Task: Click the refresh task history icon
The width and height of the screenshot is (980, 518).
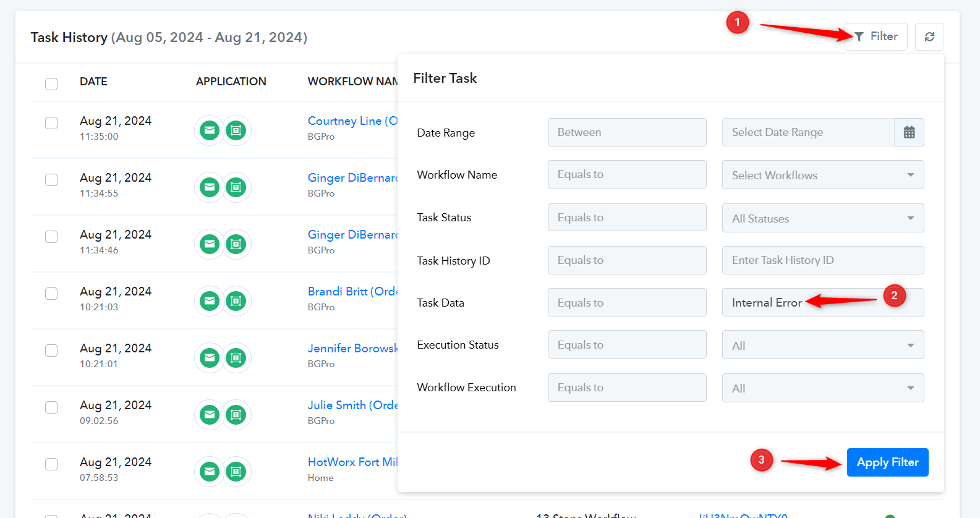Action: click(x=929, y=36)
